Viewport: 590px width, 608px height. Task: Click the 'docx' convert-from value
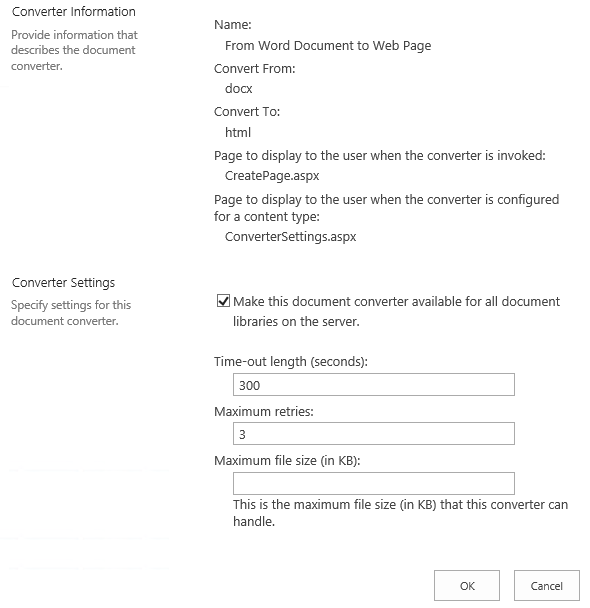click(x=238, y=88)
